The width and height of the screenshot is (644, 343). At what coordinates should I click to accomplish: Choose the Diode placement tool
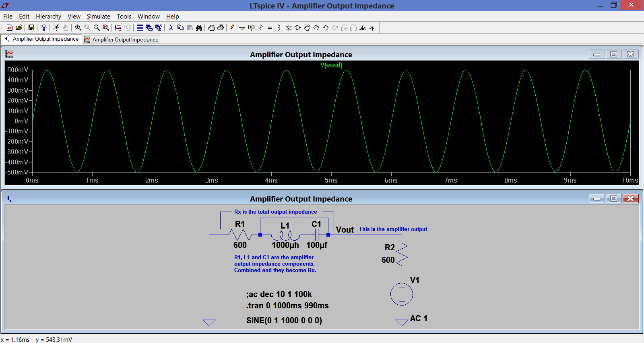[289, 28]
